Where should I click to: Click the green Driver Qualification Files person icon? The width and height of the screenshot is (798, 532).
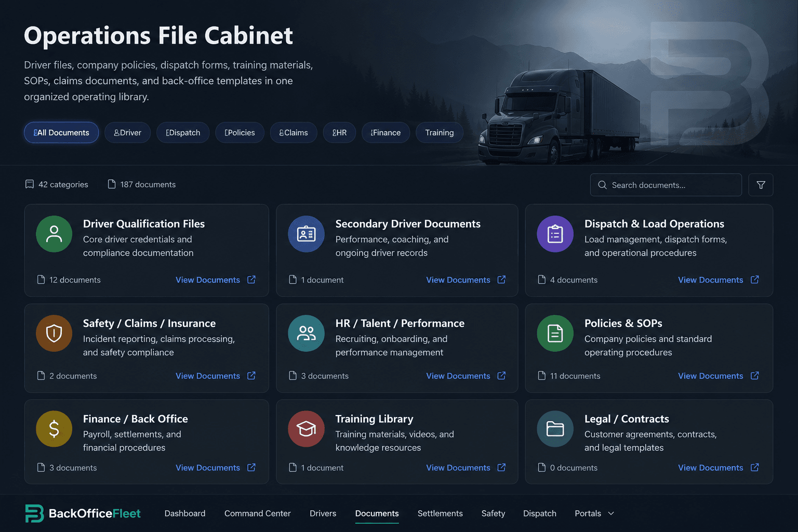click(54, 234)
